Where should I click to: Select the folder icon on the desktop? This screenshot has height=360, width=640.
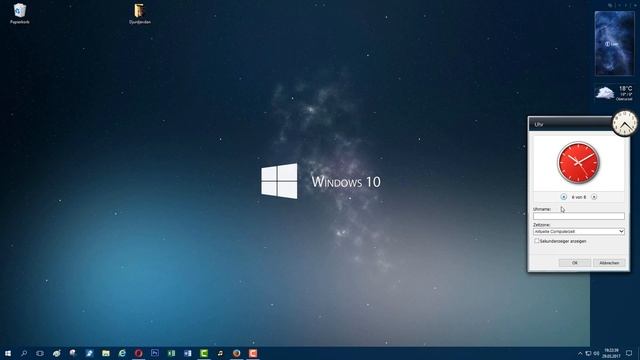[140, 13]
